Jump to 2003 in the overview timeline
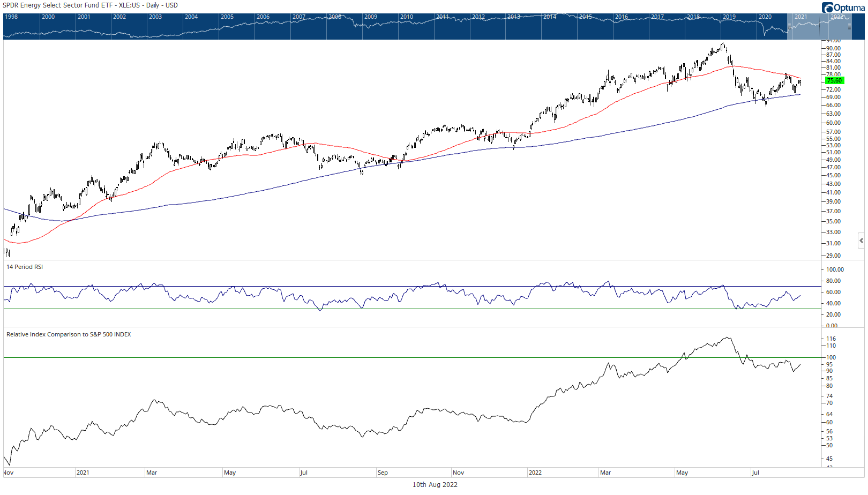The height and width of the screenshot is (495, 868). coord(155,17)
